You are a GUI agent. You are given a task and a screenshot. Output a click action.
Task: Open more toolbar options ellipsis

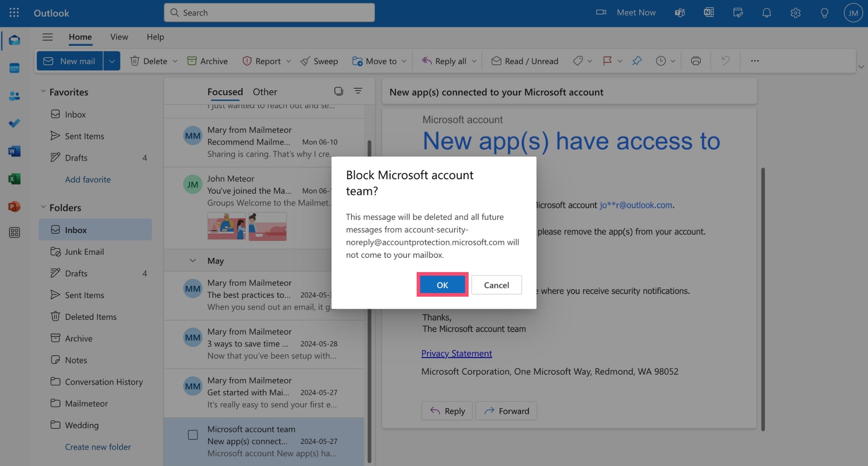click(755, 61)
